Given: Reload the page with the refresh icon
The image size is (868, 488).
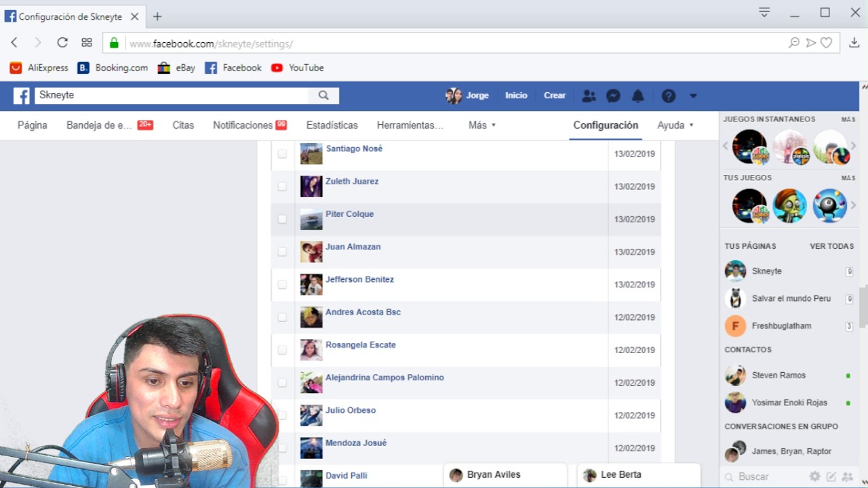Looking at the screenshot, I should 62,43.
